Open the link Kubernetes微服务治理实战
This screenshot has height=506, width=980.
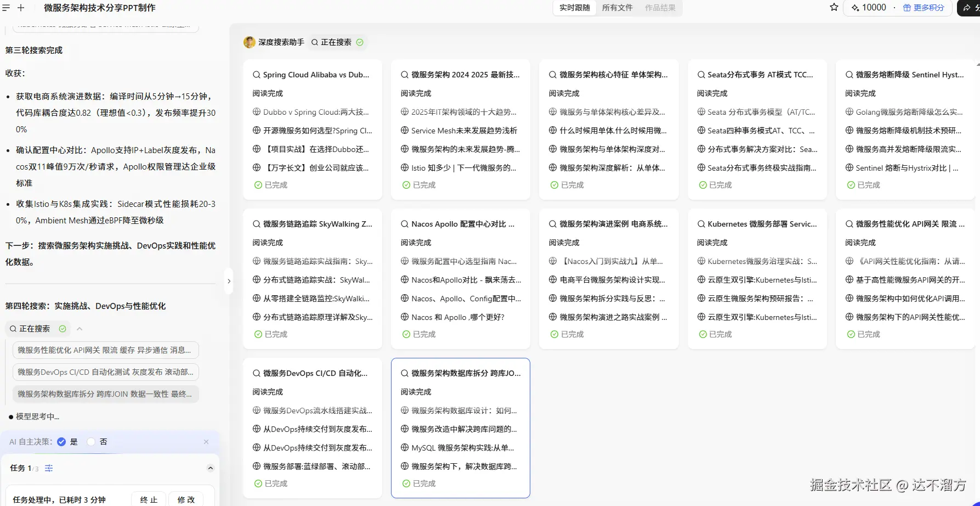point(762,261)
